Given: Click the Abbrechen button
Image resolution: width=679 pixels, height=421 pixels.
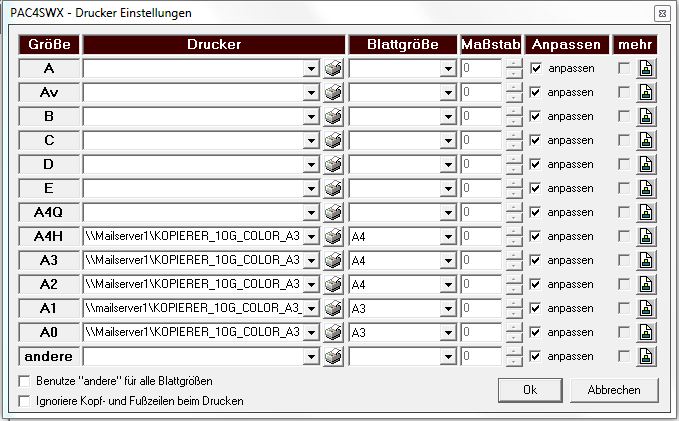Looking at the screenshot, I should 614,390.
